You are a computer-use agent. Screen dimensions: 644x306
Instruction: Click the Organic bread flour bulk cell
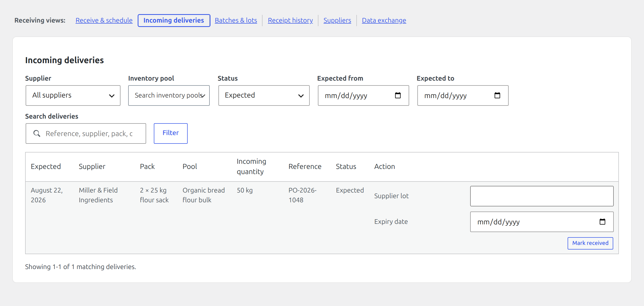coord(204,195)
